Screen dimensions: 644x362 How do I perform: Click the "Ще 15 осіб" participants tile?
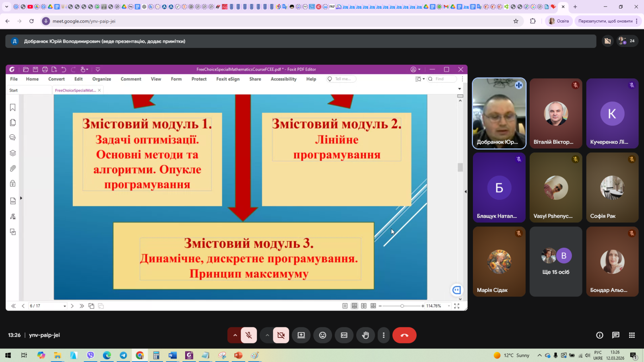point(555,261)
